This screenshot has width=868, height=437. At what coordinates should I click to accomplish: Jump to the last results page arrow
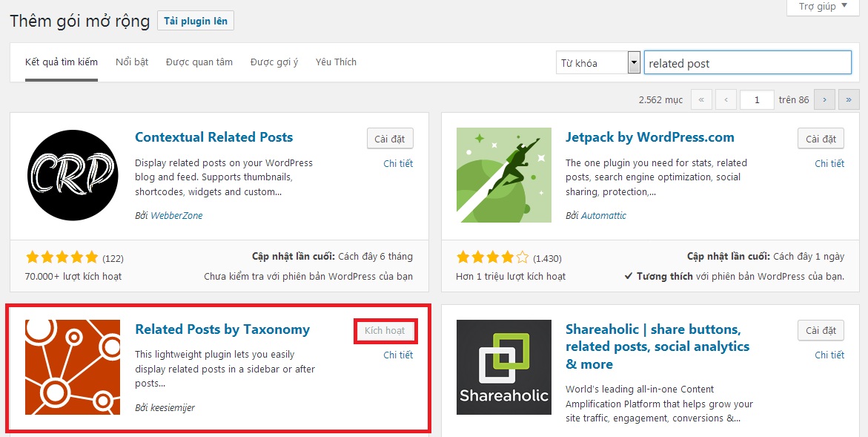click(849, 100)
